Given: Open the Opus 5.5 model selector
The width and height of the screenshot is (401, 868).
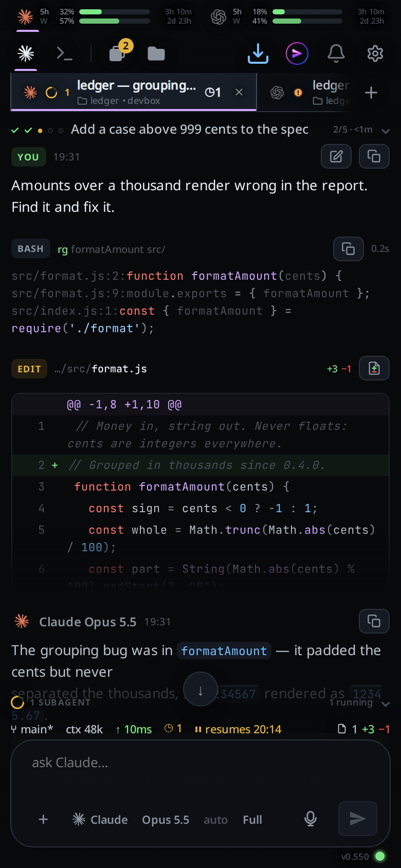Looking at the screenshot, I should [166, 819].
